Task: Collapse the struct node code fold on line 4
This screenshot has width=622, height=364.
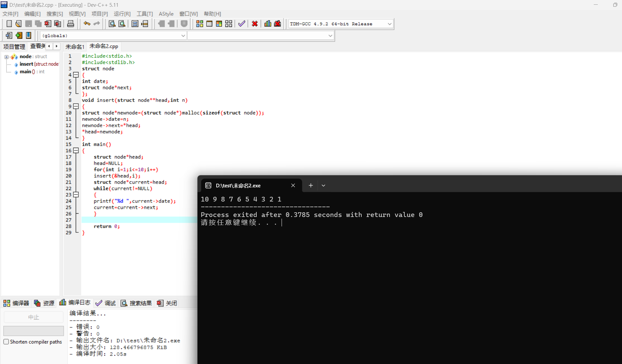Action: click(x=76, y=75)
